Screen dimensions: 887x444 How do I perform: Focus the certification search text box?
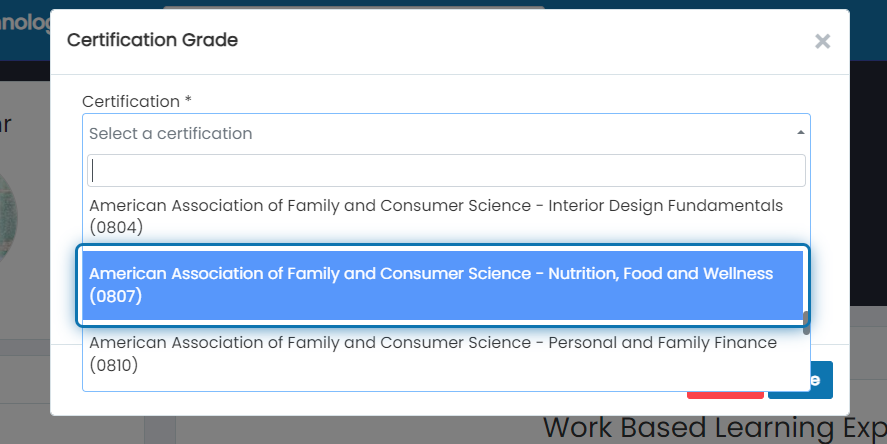point(446,170)
